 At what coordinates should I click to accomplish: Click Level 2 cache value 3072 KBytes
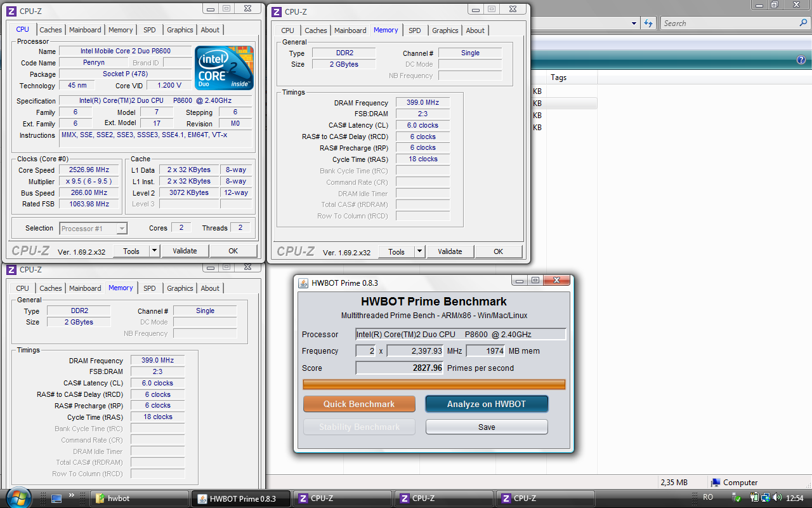click(189, 193)
